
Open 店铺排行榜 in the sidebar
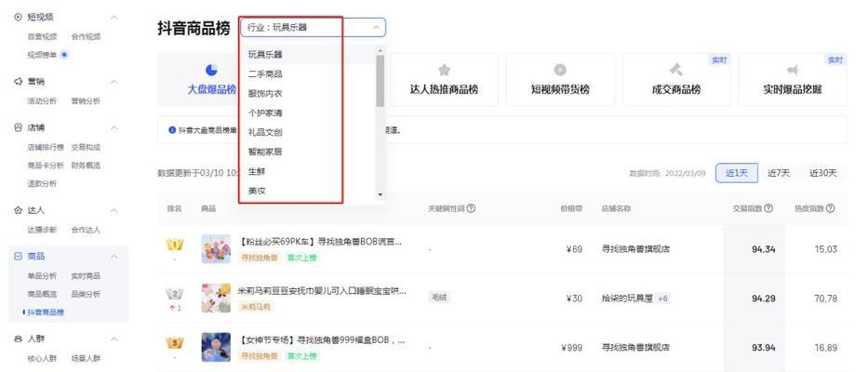coord(46,147)
